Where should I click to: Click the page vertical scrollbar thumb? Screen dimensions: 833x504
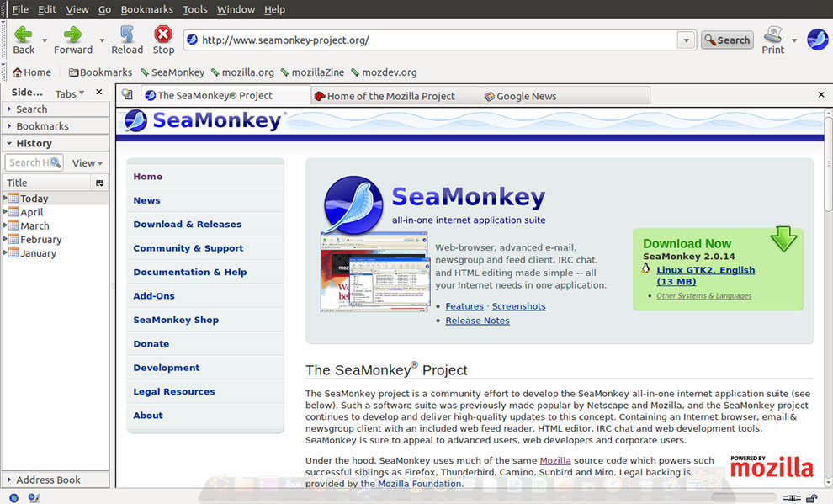pos(828,165)
